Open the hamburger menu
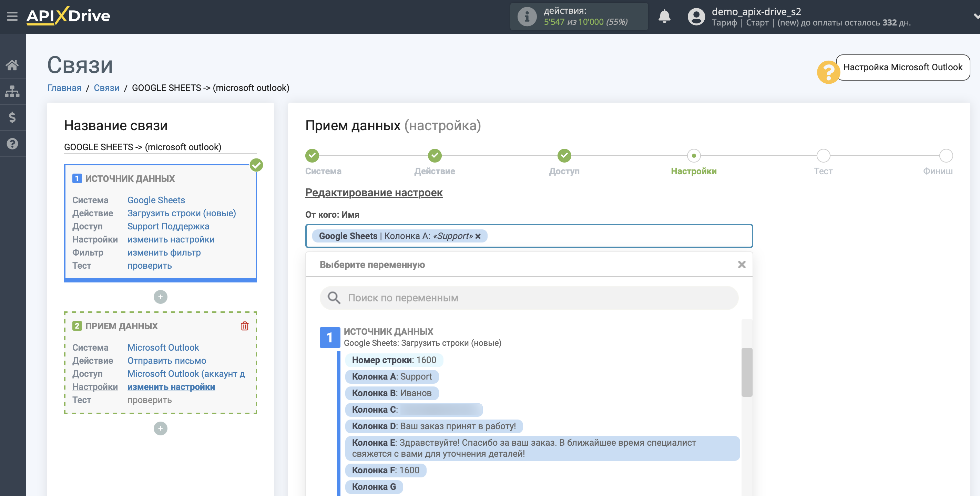980x496 pixels. [x=12, y=16]
